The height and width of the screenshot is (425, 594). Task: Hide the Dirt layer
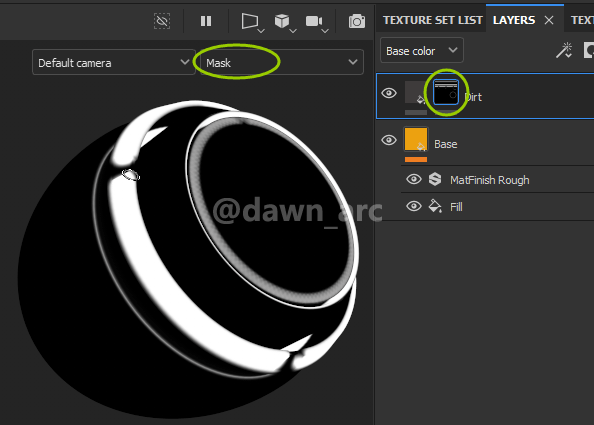coord(389,93)
